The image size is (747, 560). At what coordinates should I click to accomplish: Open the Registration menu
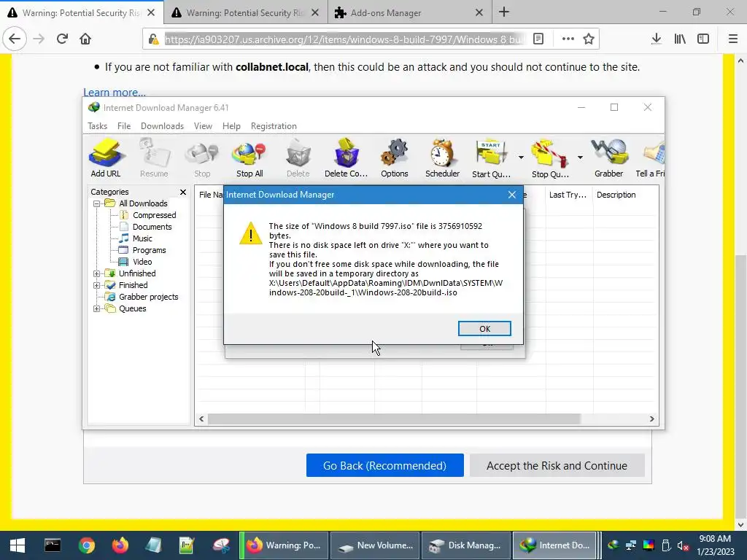274,126
